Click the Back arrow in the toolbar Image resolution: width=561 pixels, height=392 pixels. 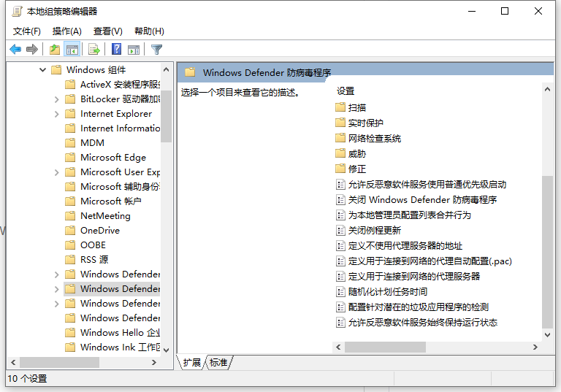click(15, 50)
